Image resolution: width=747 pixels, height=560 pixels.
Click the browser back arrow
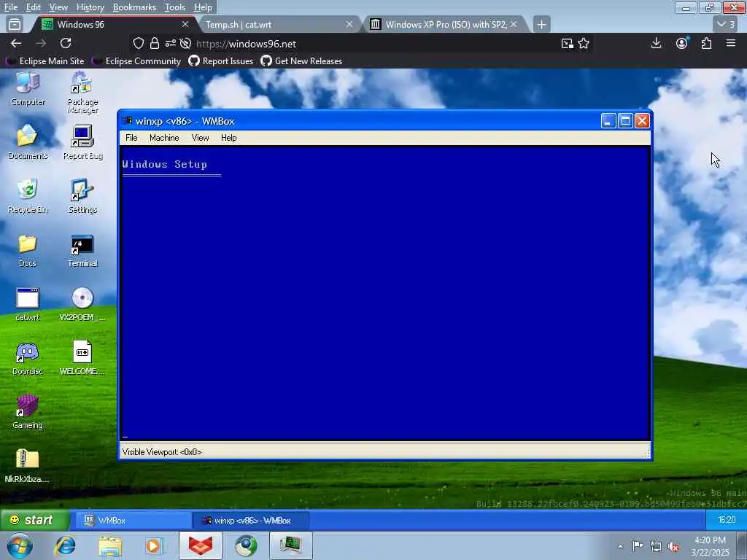click(16, 43)
